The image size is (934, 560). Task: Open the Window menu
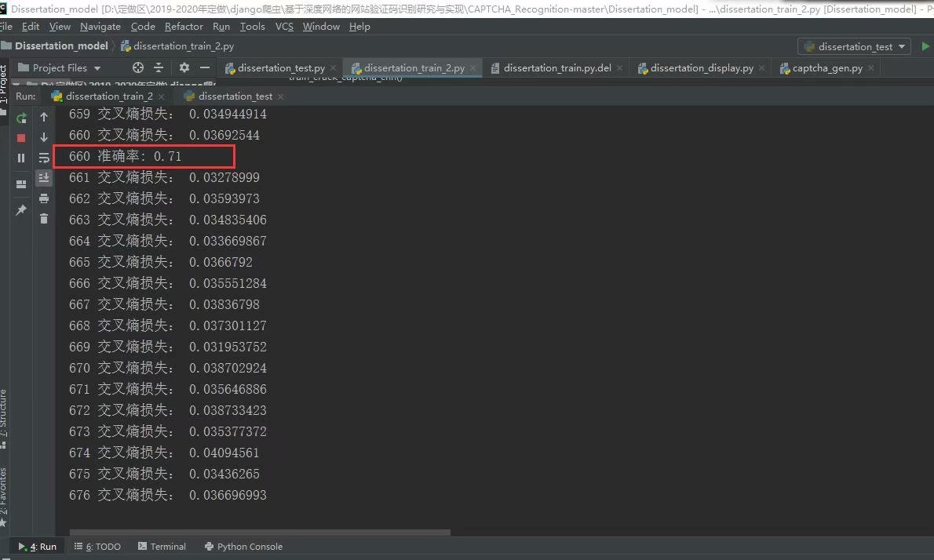point(321,27)
